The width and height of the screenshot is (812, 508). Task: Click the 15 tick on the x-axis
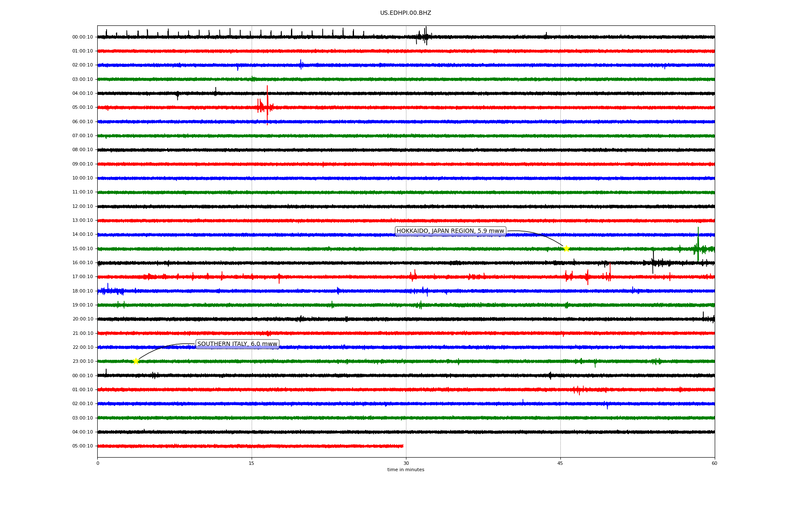pos(252,463)
